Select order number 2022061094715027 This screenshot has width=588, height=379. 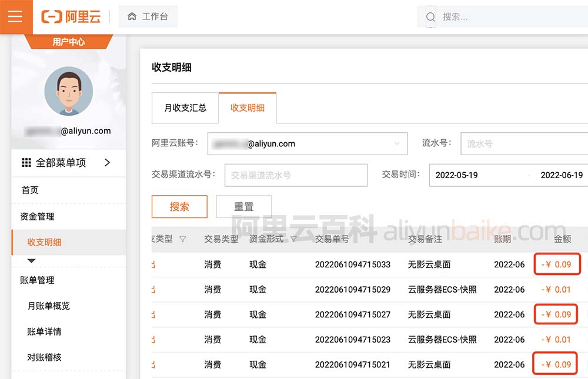click(352, 314)
